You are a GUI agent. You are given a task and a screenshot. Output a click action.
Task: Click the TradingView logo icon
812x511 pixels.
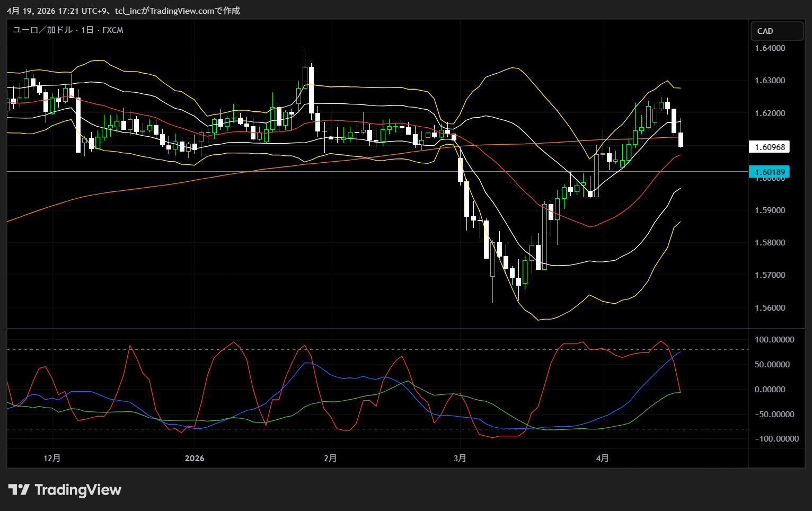click(19, 490)
